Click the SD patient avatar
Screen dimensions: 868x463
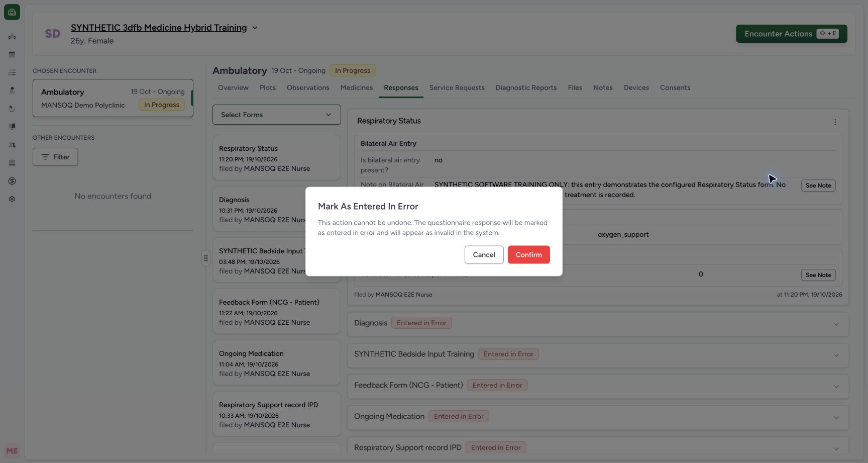(52, 34)
